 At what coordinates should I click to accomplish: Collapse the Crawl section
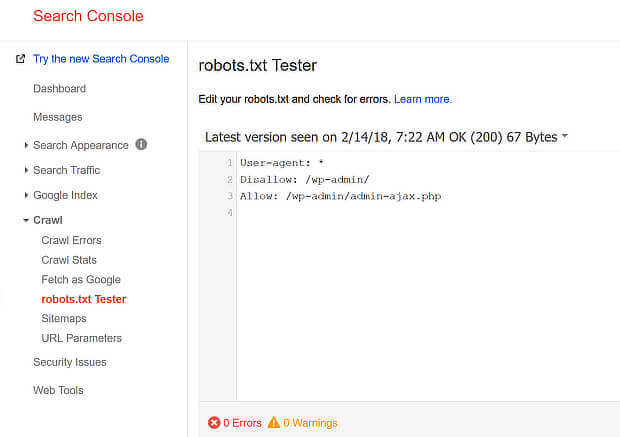tap(26, 220)
